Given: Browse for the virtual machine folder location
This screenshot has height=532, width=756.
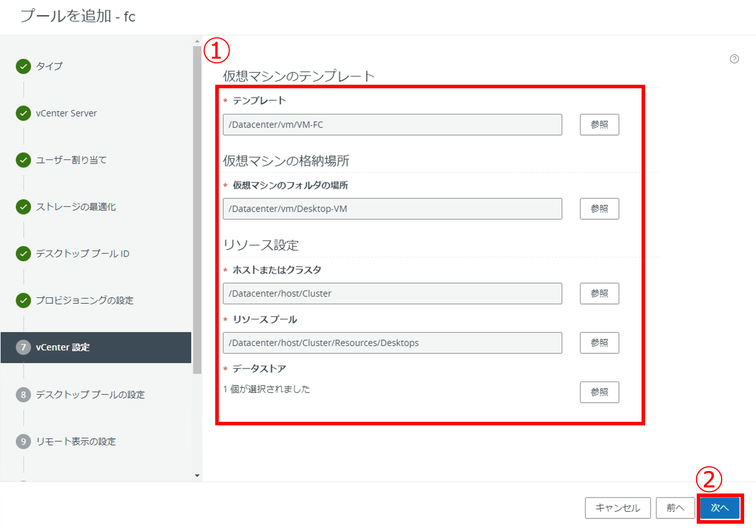Looking at the screenshot, I should (599, 209).
